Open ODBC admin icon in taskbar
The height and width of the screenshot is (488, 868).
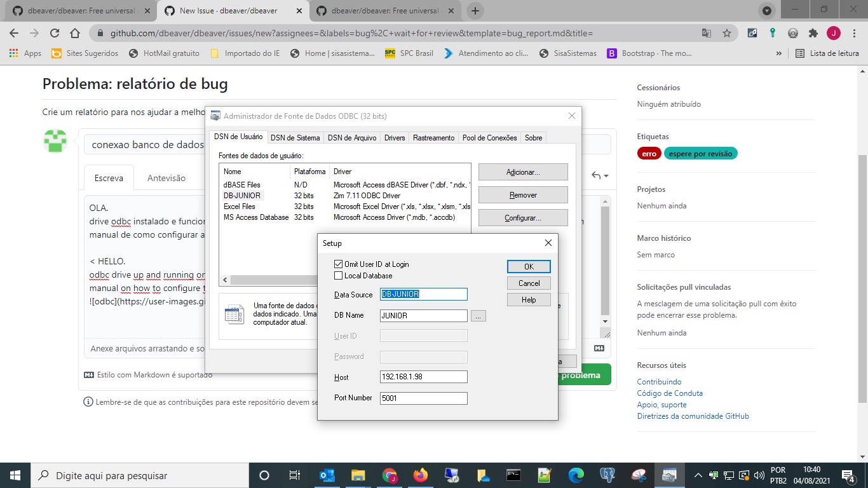coord(669,475)
